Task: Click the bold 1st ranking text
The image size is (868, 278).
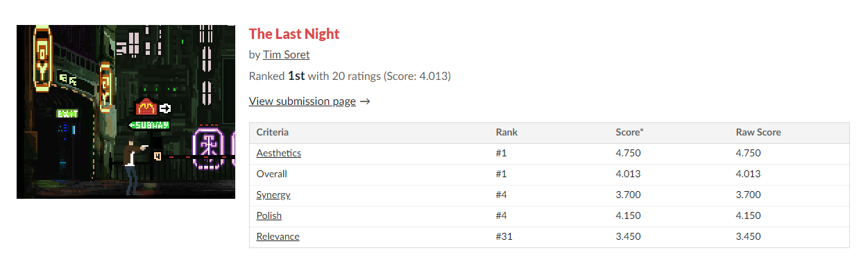Action: (x=296, y=76)
